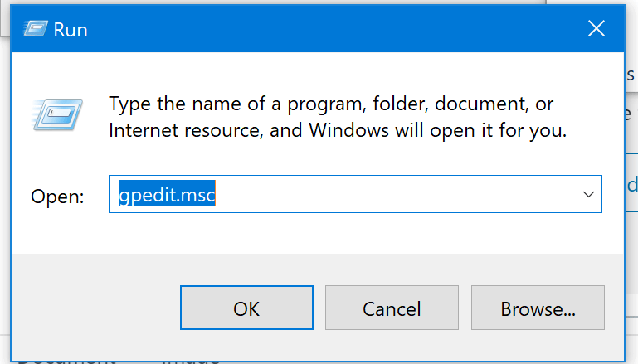Click empty space inside the Open field
The image size is (638, 364).
pyautogui.click(x=395, y=194)
